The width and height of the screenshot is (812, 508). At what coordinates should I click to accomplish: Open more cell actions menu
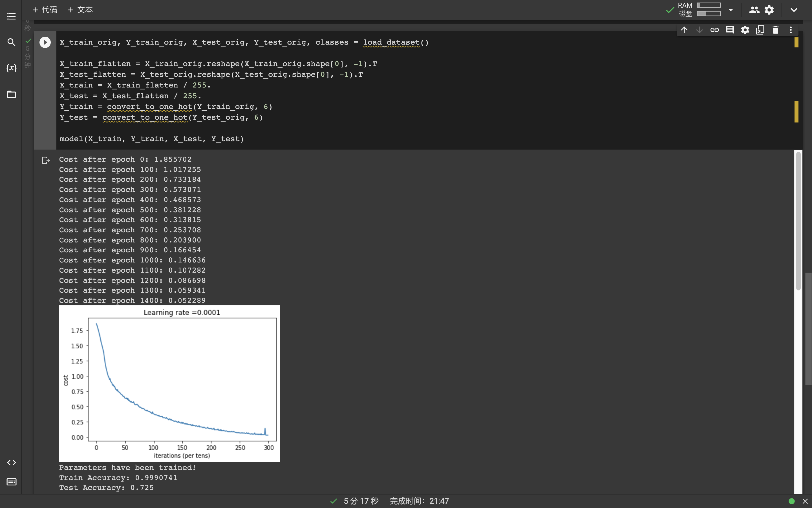click(791, 30)
